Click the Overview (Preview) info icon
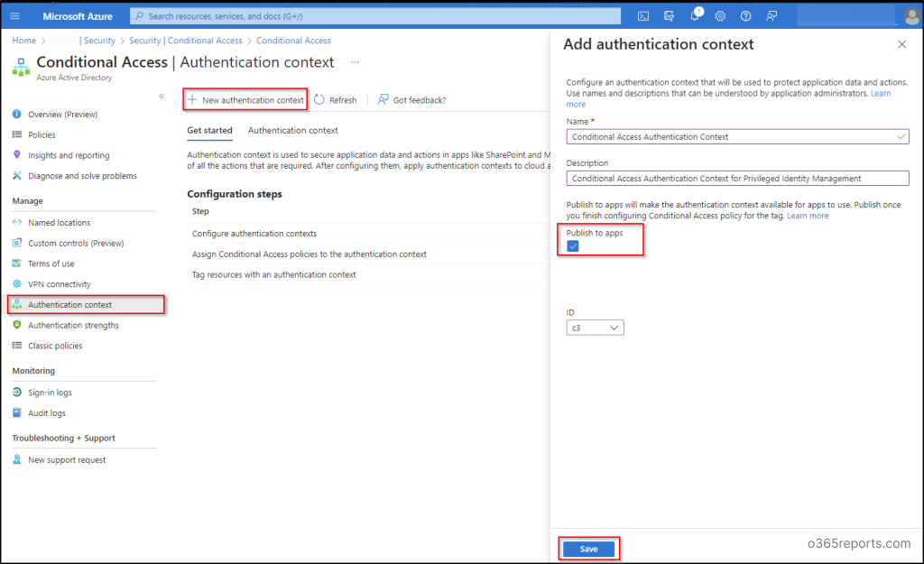 click(16, 115)
